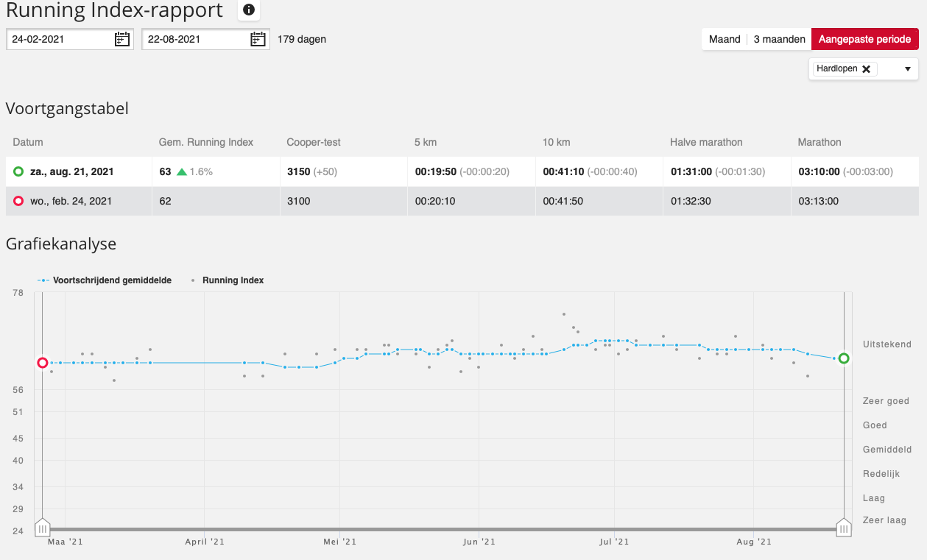This screenshot has height=560, width=927.
Task: Click red circle marker in Feb 24 row
Action: point(18,201)
